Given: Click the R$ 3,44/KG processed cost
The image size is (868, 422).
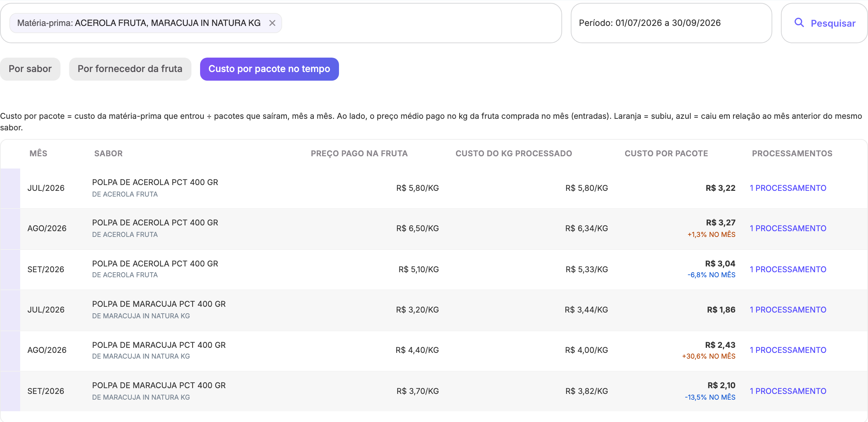Looking at the screenshot, I should pyautogui.click(x=586, y=310).
